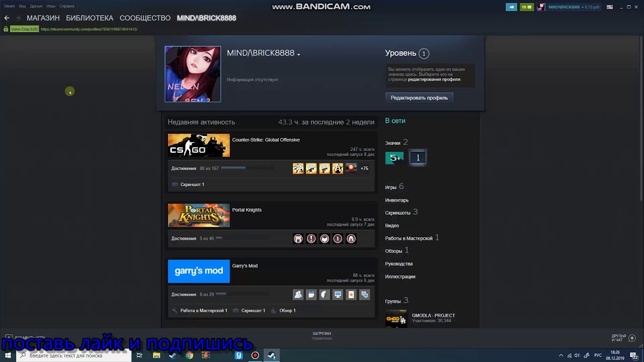Open the WinRAR taskbar icon
The image size is (644, 362).
coord(206,355)
